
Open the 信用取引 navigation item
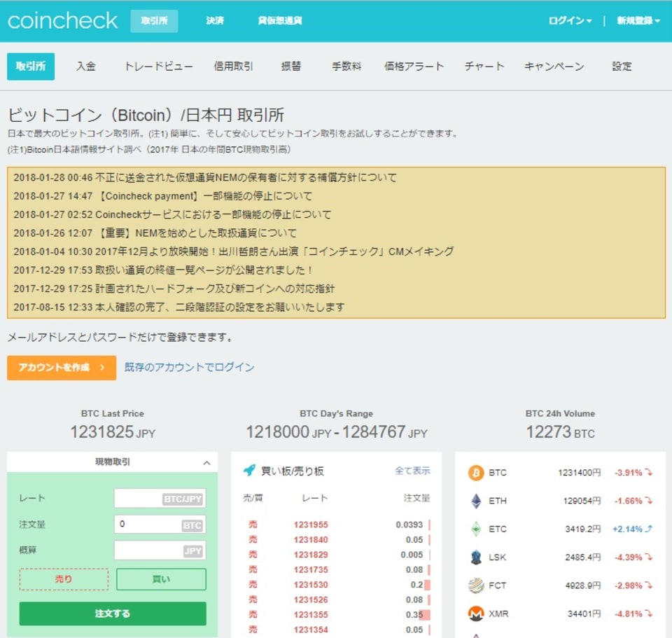click(234, 67)
